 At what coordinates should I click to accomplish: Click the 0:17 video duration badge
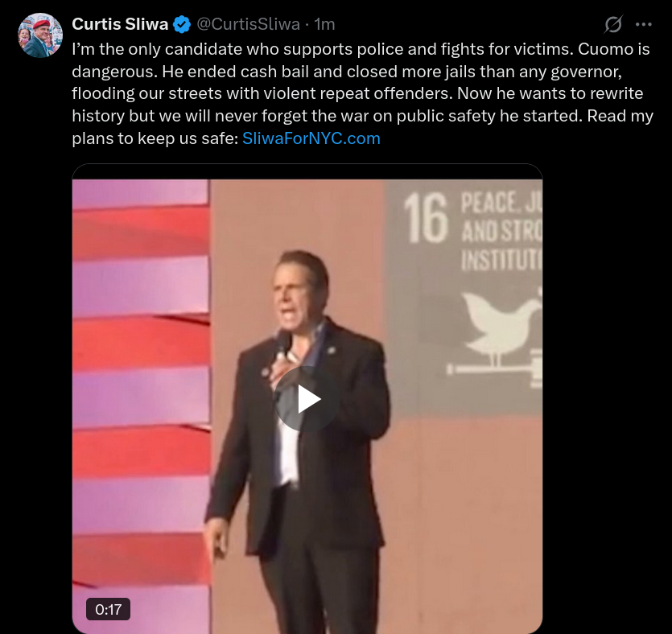[x=108, y=609]
